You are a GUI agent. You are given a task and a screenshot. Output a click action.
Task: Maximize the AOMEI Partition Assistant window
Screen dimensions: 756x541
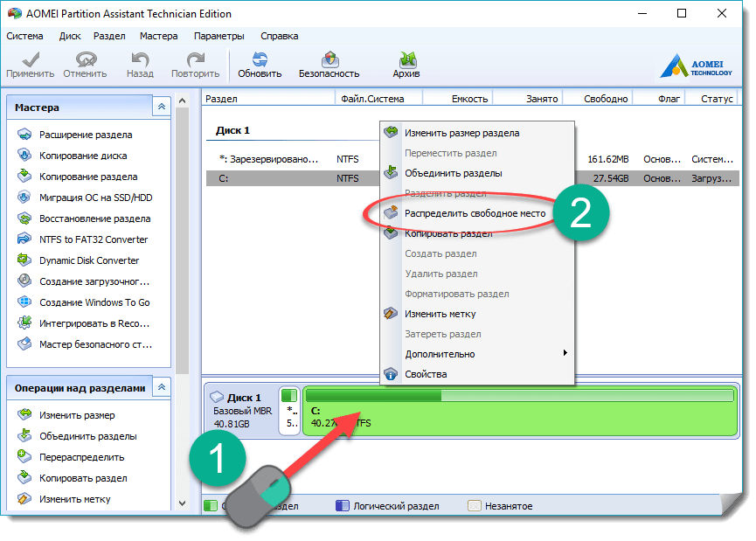tap(682, 13)
